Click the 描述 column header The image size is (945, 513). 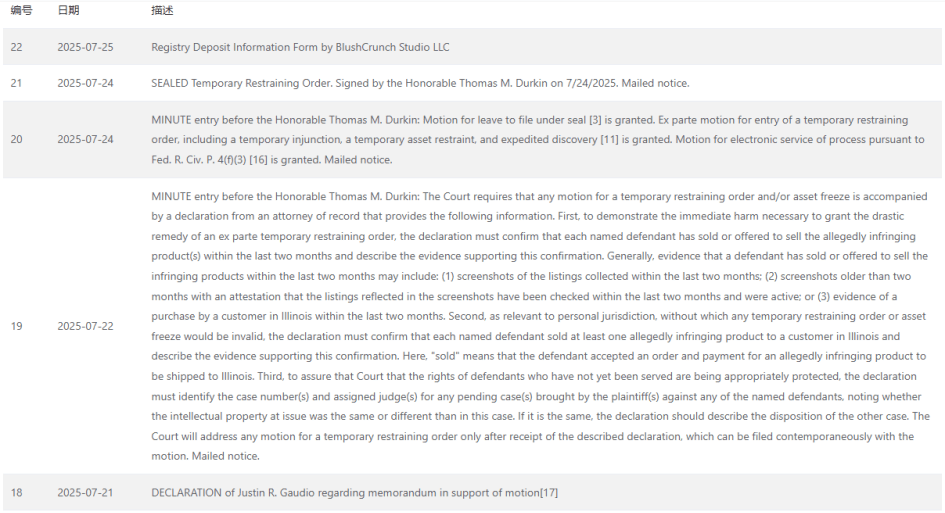(x=162, y=10)
